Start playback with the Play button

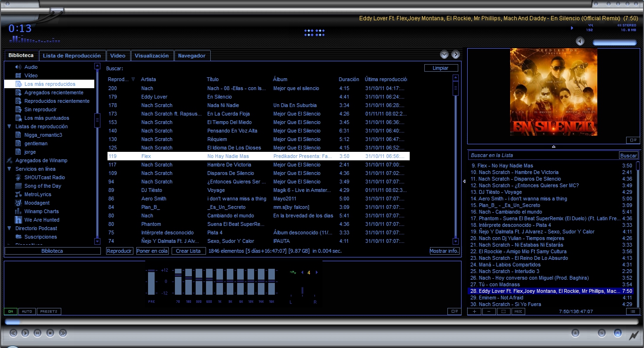pos(25,333)
